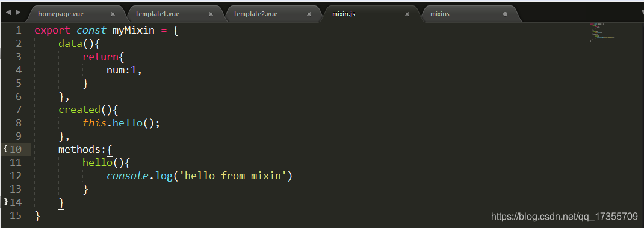Screen dimensions: 644x228
Task: Click the closing bracket marker beside line 14
Action: [x=5, y=202]
